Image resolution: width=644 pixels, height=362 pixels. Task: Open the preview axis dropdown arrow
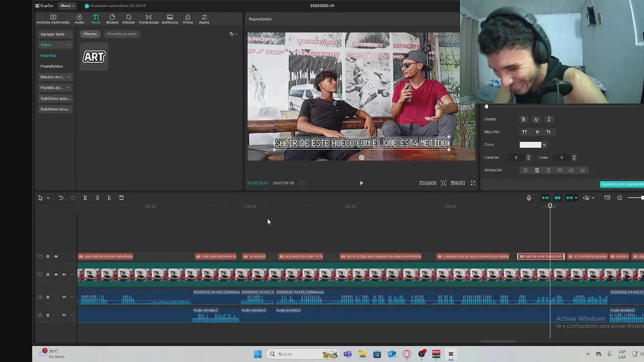pyautogui.click(x=593, y=198)
